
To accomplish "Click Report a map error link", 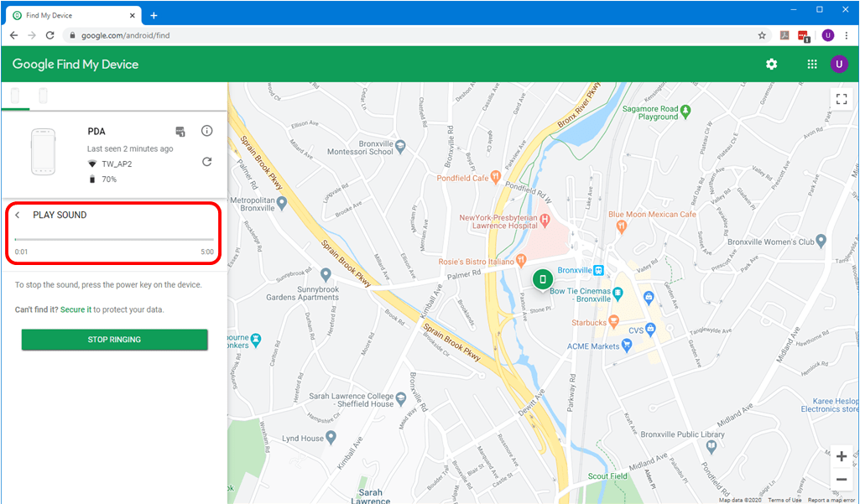I will pos(831,500).
